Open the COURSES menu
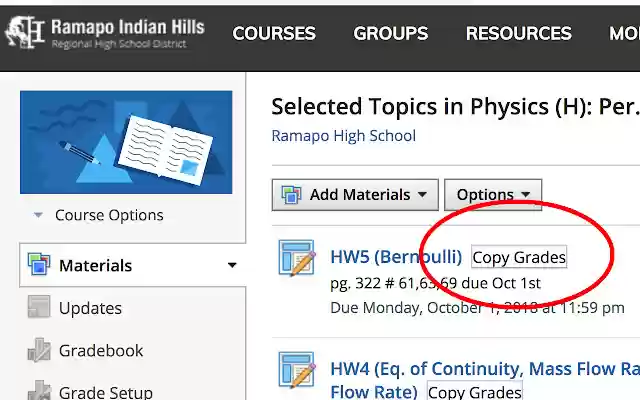This screenshot has width=640, height=400. (274, 33)
